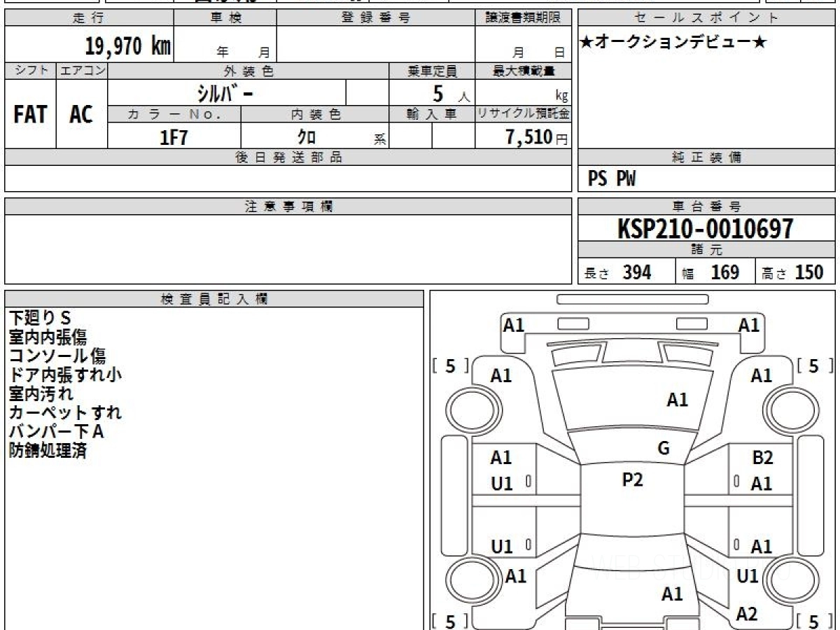The image size is (840, 630).
Task: Click the シフト header cell
Action: pos(31,71)
